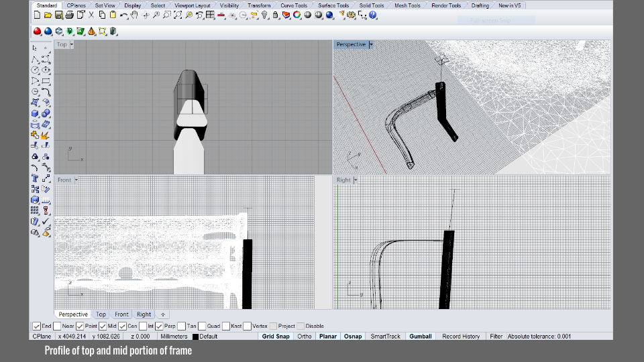This screenshot has width=644, height=362.
Task: Select the Box solid tool
Action: pyautogui.click(x=35, y=113)
